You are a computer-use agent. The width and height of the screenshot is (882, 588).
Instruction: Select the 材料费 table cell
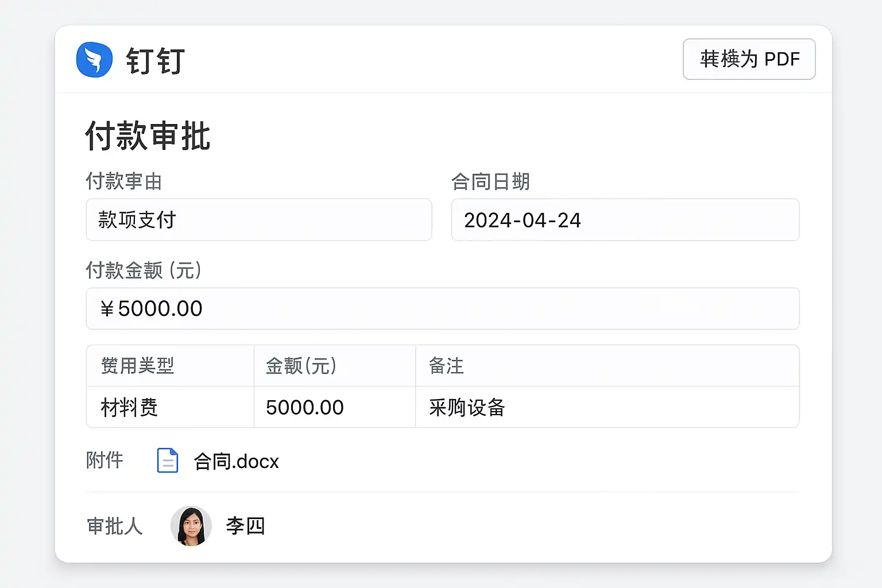[x=129, y=408]
